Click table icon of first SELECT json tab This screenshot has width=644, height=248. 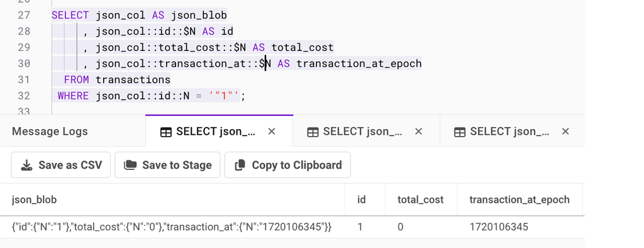tap(166, 132)
